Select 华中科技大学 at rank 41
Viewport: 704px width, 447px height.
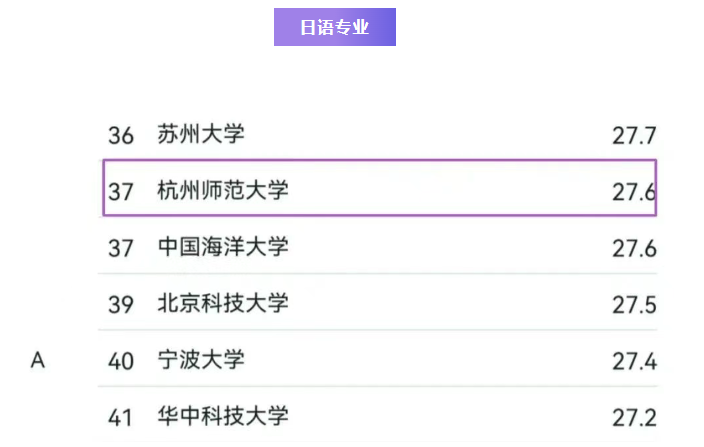pyautogui.click(x=223, y=416)
